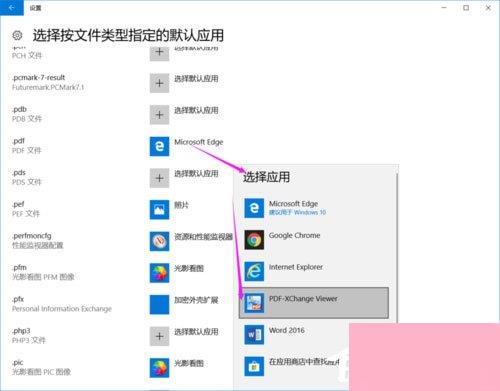Click the Store bag icon in the app chooser
The image size is (500, 391).
point(254,366)
